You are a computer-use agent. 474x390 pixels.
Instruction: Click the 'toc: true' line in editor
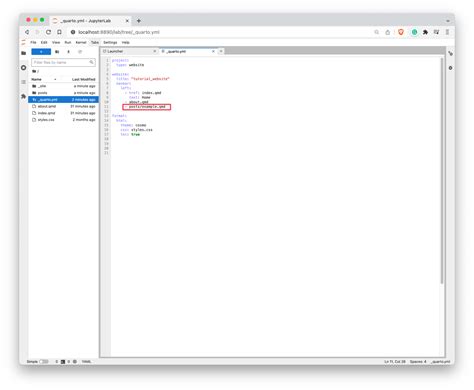coord(130,134)
